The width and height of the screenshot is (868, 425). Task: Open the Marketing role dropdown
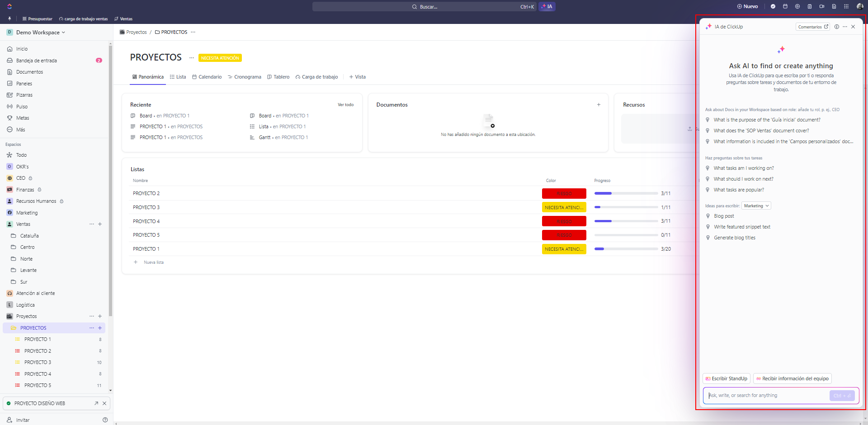757,206
